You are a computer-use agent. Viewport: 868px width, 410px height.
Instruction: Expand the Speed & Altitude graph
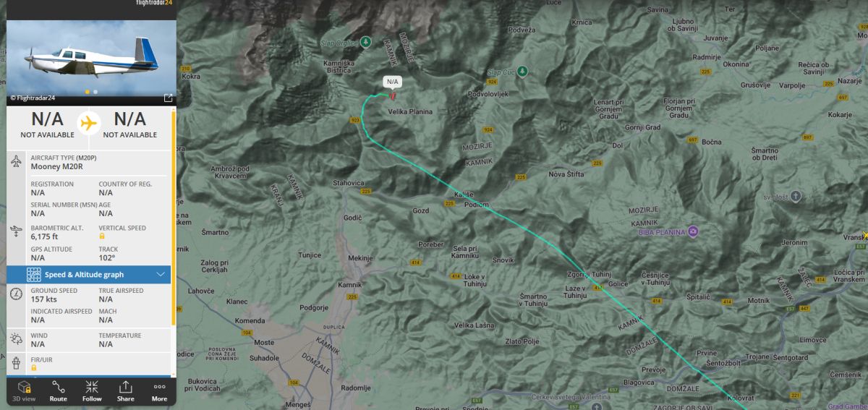(x=89, y=275)
